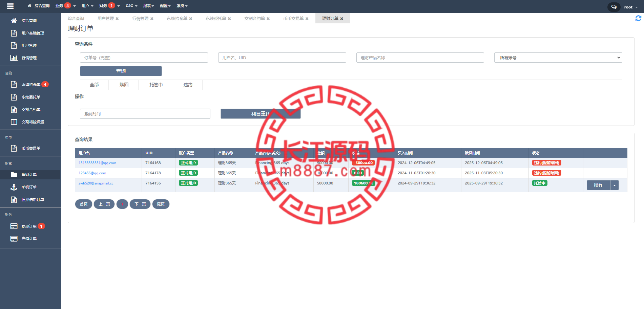Click the document icon for 用户基础管理
Viewport: 644px width, 309px height.
[14, 33]
